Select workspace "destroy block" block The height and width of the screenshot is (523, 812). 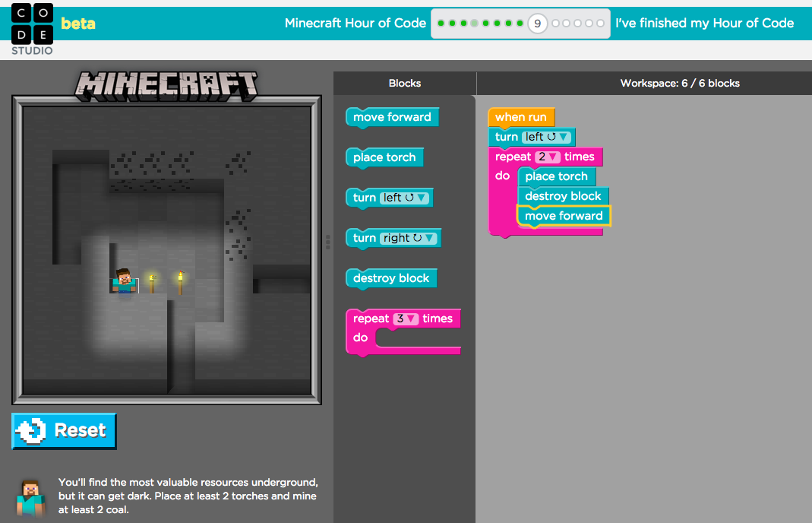click(x=563, y=196)
